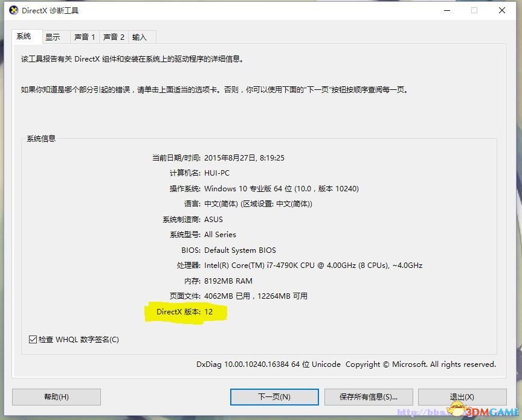522x420 pixels.
Task: Click the 帮助(H) button
Action: pos(56,396)
